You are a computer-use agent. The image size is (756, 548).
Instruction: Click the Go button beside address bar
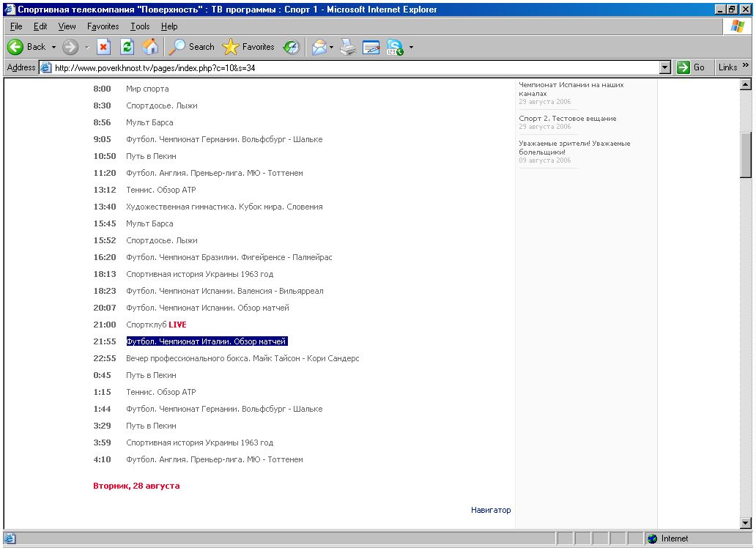[691, 67]
